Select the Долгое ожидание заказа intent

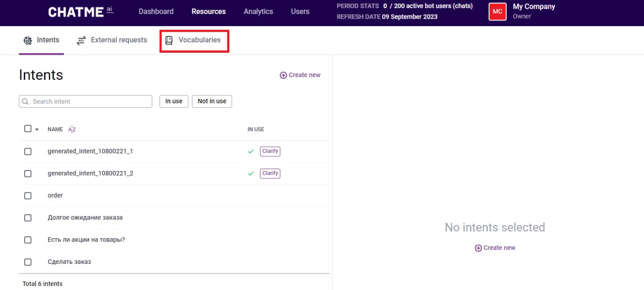coord(85,218)
